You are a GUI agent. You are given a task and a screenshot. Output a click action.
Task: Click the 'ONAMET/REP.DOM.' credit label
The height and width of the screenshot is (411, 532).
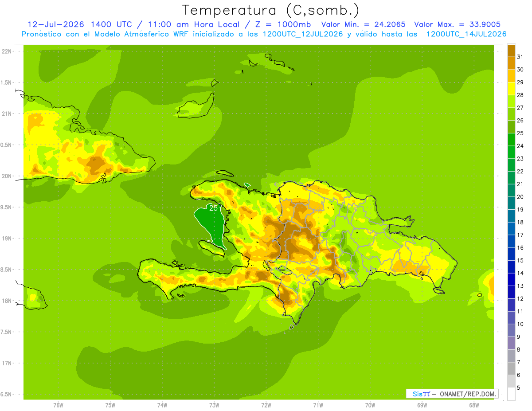[467, 394]
